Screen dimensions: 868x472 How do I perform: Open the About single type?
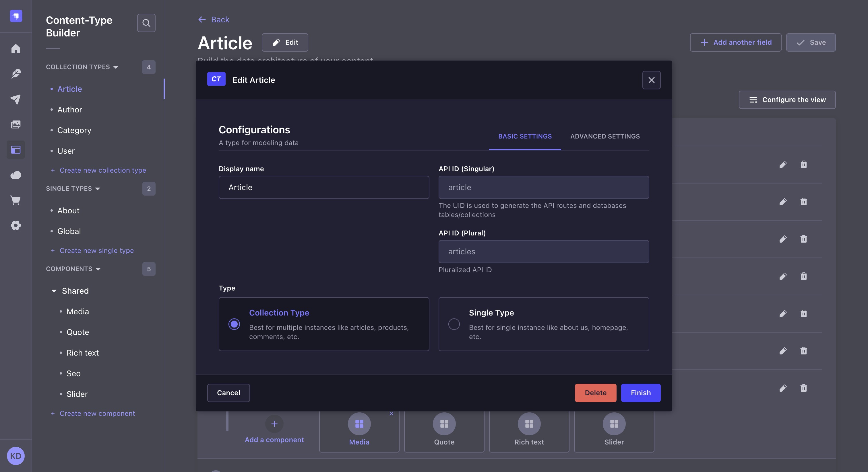point(68,210)
